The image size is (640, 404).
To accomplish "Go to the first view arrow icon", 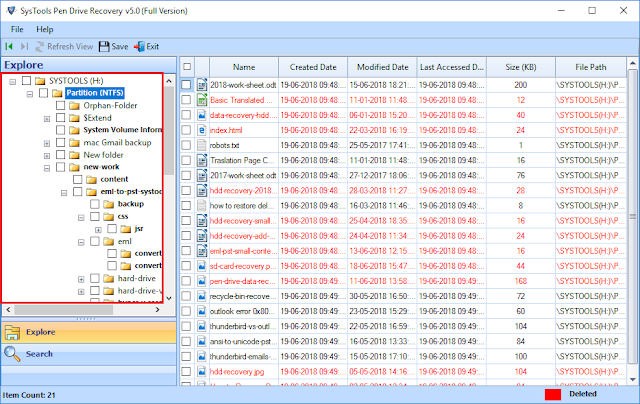I will (x=9, y=47).
